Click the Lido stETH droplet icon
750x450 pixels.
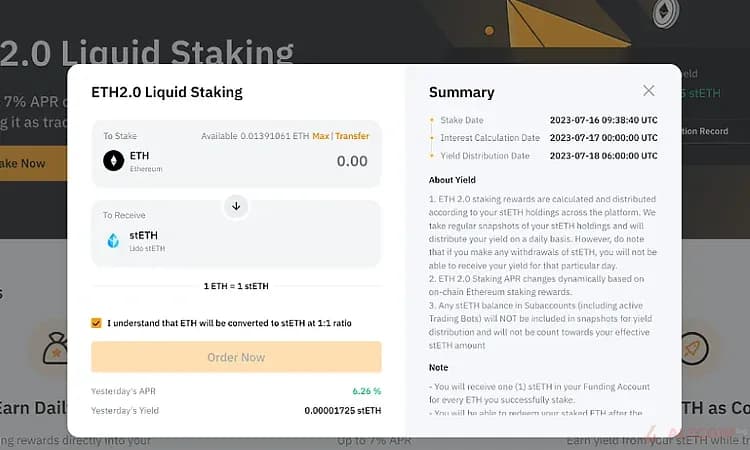(x=113, y=241)
